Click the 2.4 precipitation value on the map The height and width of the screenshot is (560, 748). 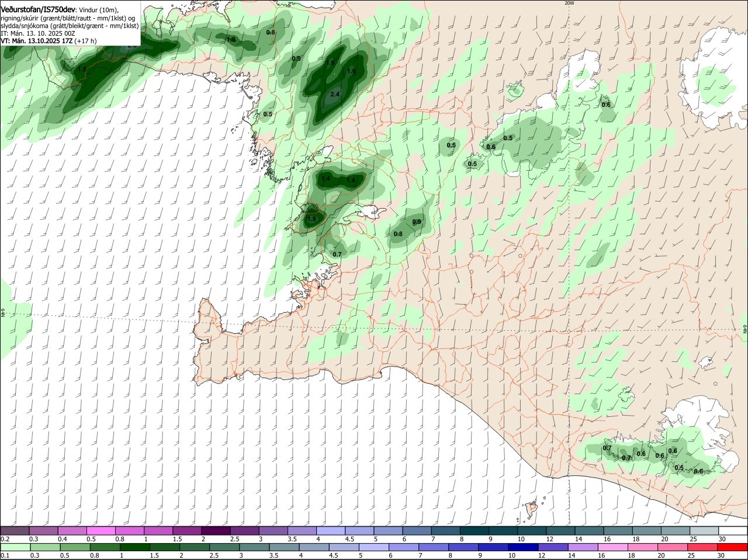pyautogui.click(x=335, y=94)
